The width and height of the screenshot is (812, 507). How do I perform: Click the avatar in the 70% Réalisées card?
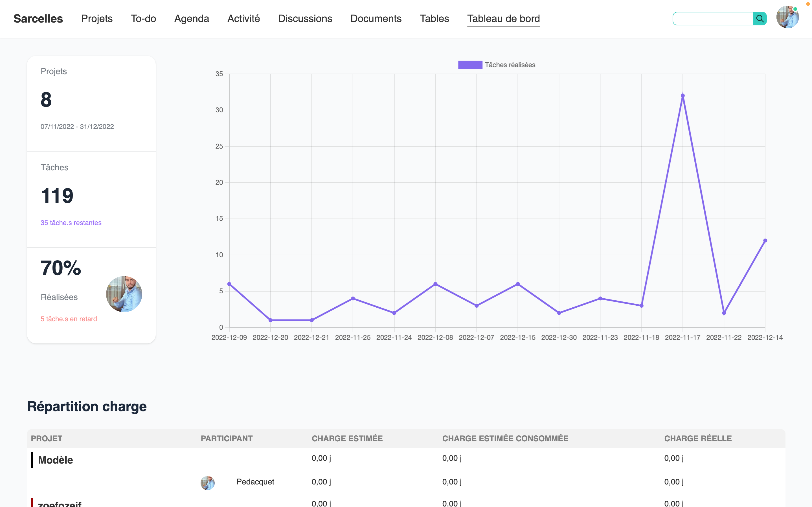click(x=124, y=294)
